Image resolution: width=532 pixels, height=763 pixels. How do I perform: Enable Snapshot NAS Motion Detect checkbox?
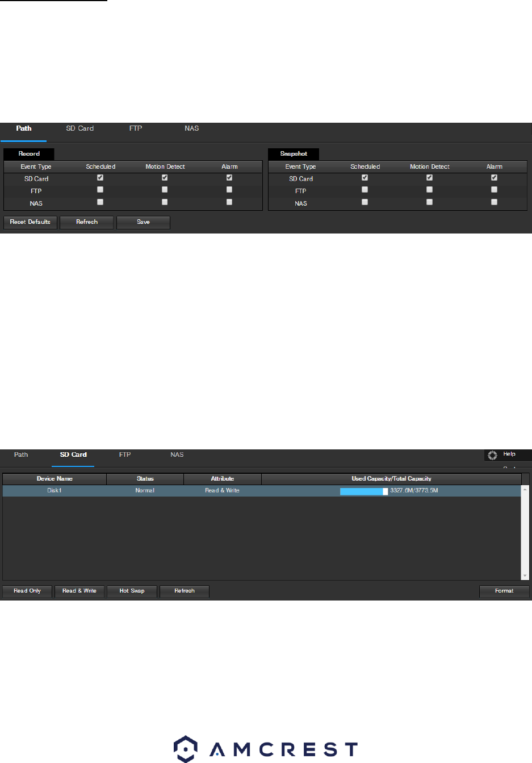click(x=429, y=202)
